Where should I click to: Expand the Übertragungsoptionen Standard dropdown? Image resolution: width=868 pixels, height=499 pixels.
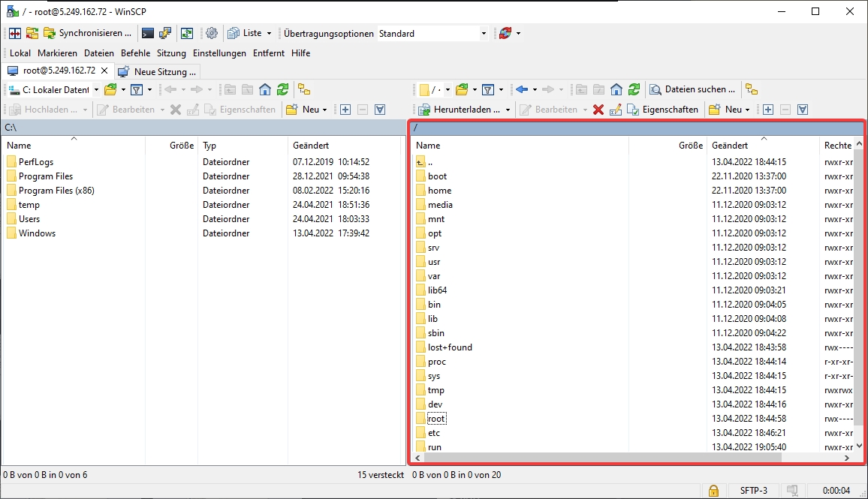pos(484,33)
